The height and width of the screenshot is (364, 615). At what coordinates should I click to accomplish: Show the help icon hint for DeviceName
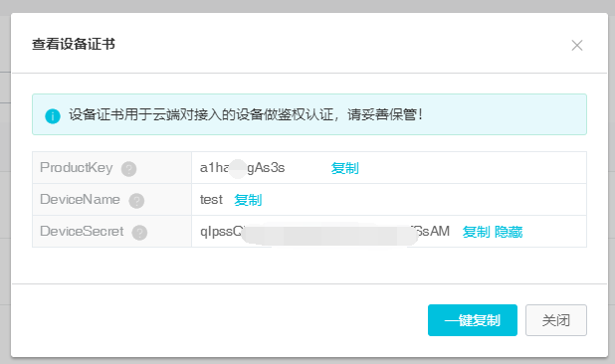(x=136, y=201)
